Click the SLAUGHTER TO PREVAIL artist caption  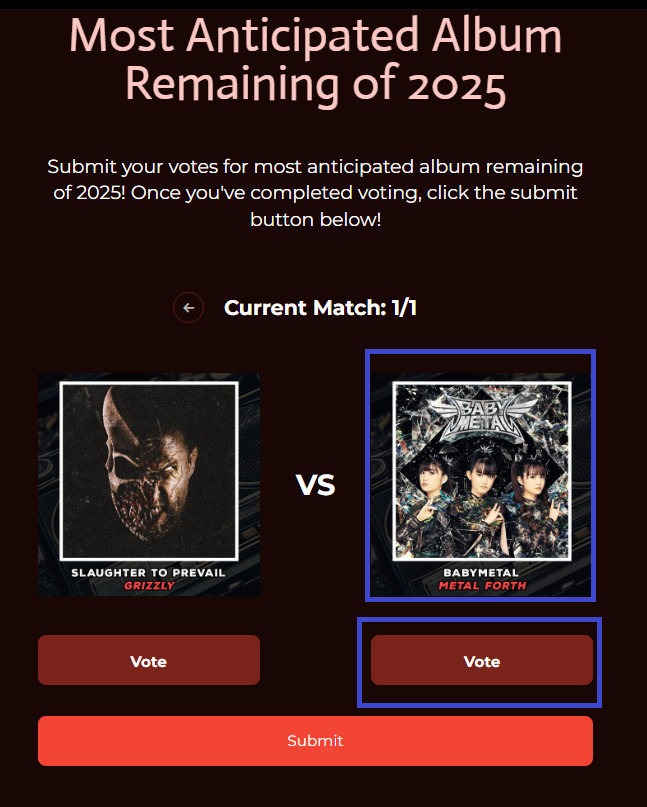pyautogui.click(x=148, y=572)
